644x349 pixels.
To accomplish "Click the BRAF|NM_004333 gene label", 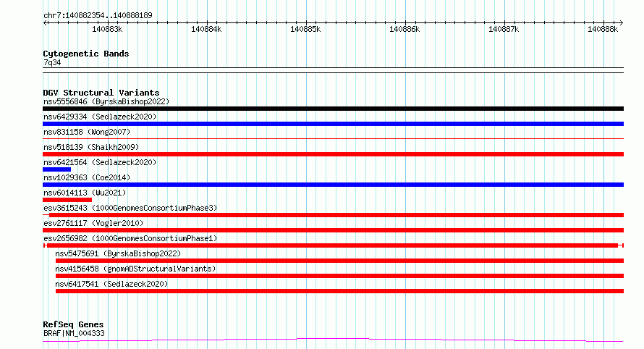I will [74, 333].
